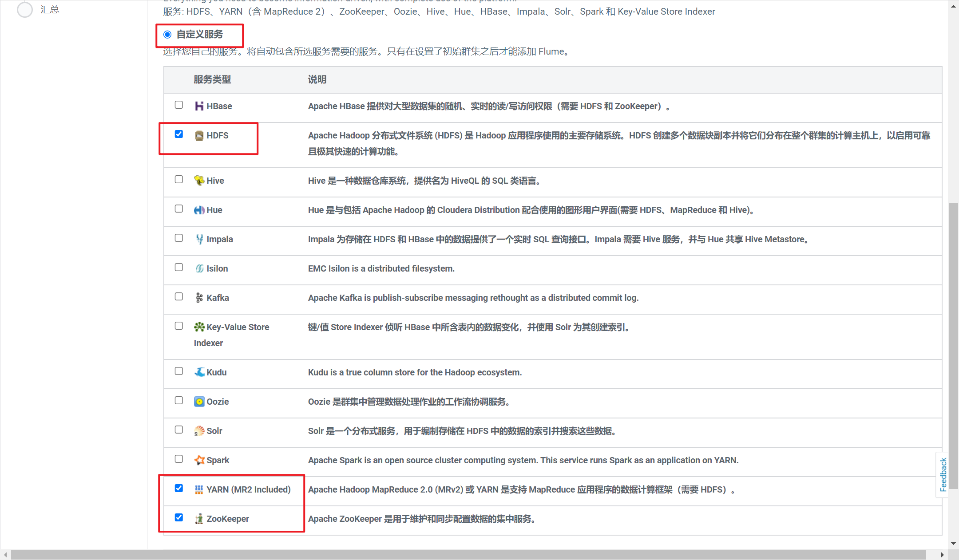The height and width of the screenshot is (560, 959).
Task: Click the 汇总 step in sidebar
Action: pyautogui.click(x=50, y=10)
